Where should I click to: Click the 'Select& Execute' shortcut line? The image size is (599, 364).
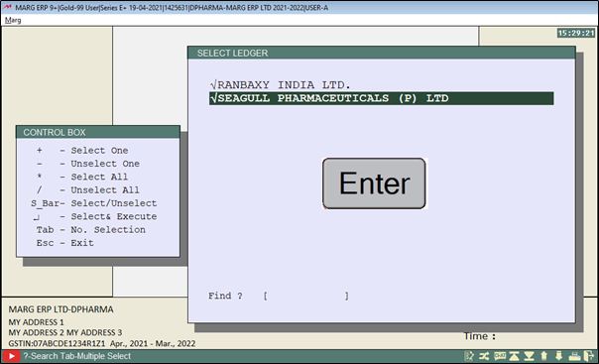tap(95, 216)
